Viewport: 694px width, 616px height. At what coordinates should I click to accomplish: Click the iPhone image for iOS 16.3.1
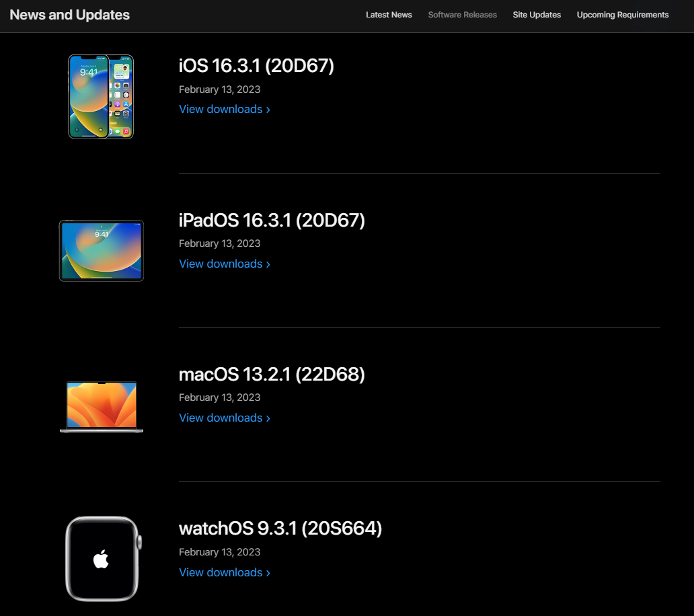(101, 96)
